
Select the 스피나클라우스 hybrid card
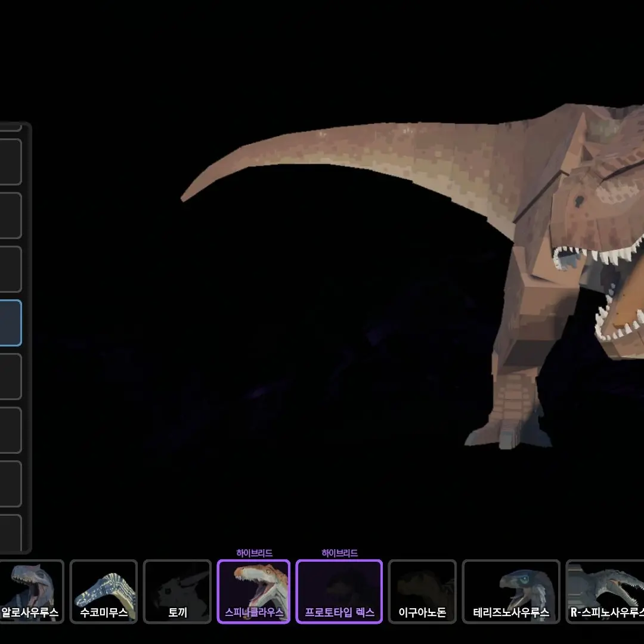click(253, 591)
